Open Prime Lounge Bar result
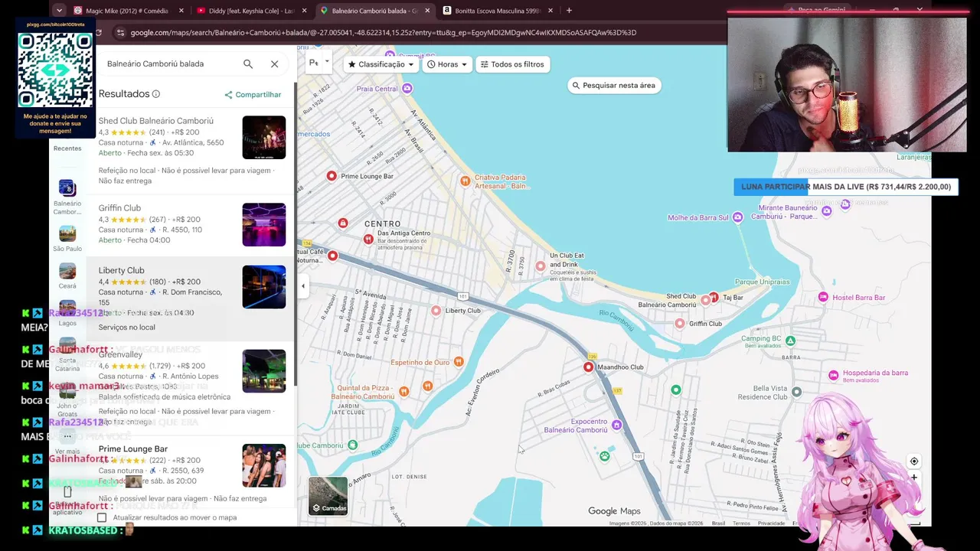 pos(133,449)
